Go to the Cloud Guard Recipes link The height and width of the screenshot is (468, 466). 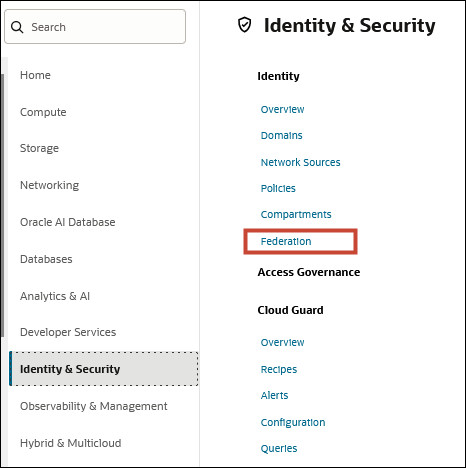pos(279,369)
